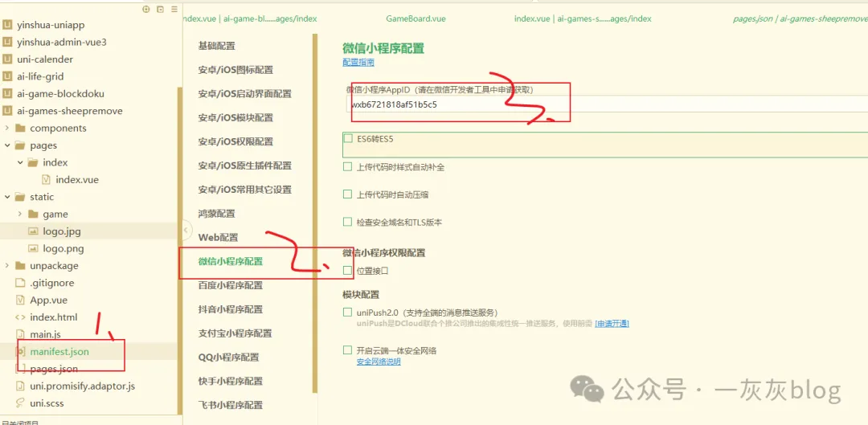Toggle the 位置接口 permission checkbox

pos(348,271)
